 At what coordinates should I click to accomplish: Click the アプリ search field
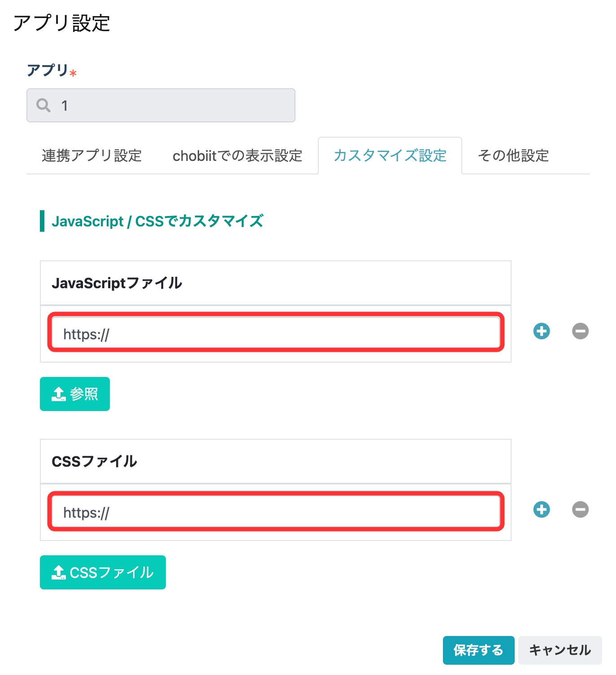tap(161, 105)
